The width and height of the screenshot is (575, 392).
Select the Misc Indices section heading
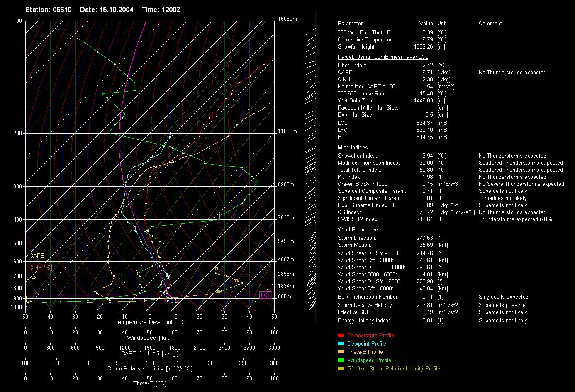point(353,148)
